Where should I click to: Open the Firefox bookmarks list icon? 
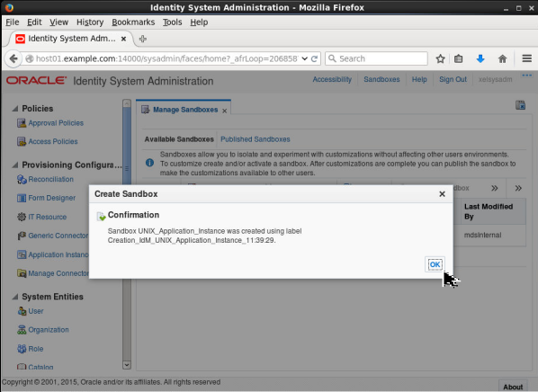coord(459,58)
